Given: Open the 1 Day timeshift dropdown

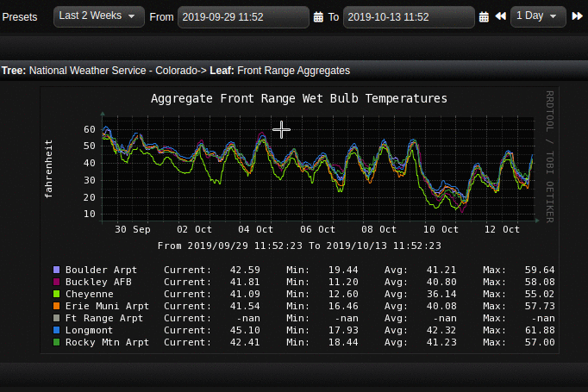Looking at the screenshot, I should 538,16.
